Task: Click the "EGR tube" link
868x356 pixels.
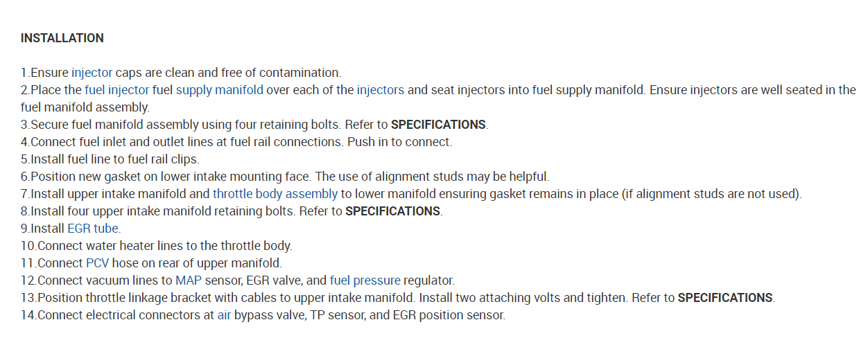Action: 93,229
